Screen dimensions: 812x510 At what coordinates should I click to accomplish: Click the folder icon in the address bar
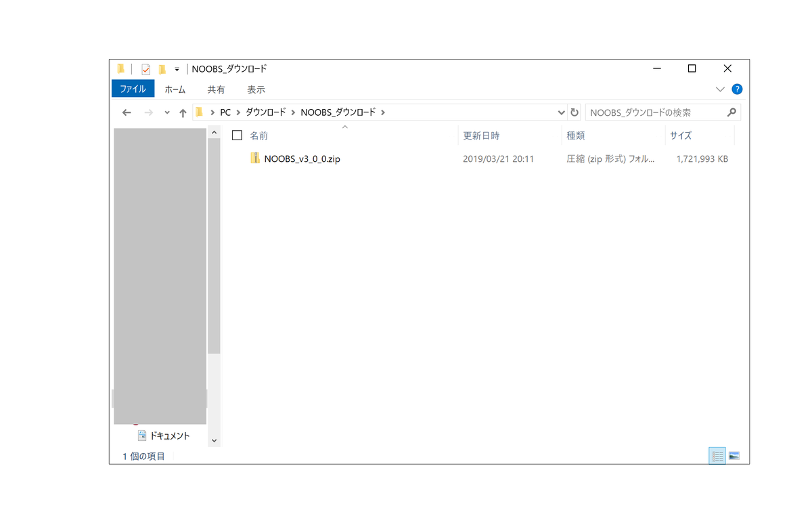click(198, 112)
